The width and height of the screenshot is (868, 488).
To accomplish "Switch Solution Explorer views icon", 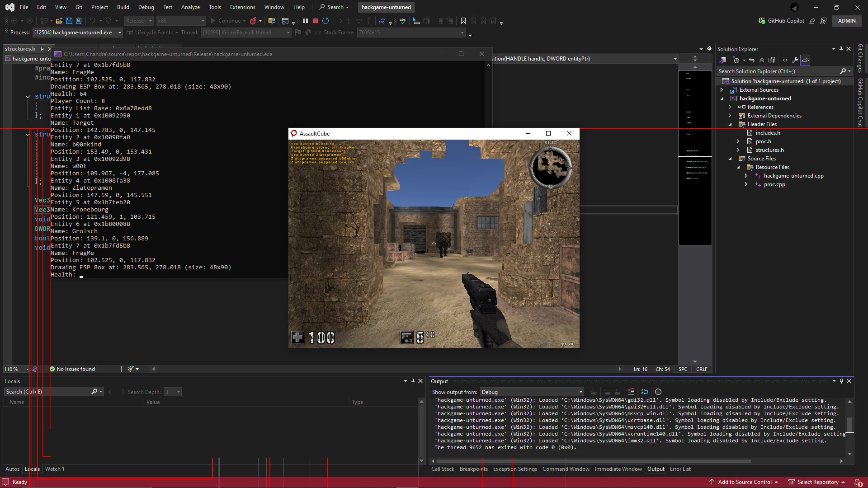I will pyautogui.click(x=722, y=60).
